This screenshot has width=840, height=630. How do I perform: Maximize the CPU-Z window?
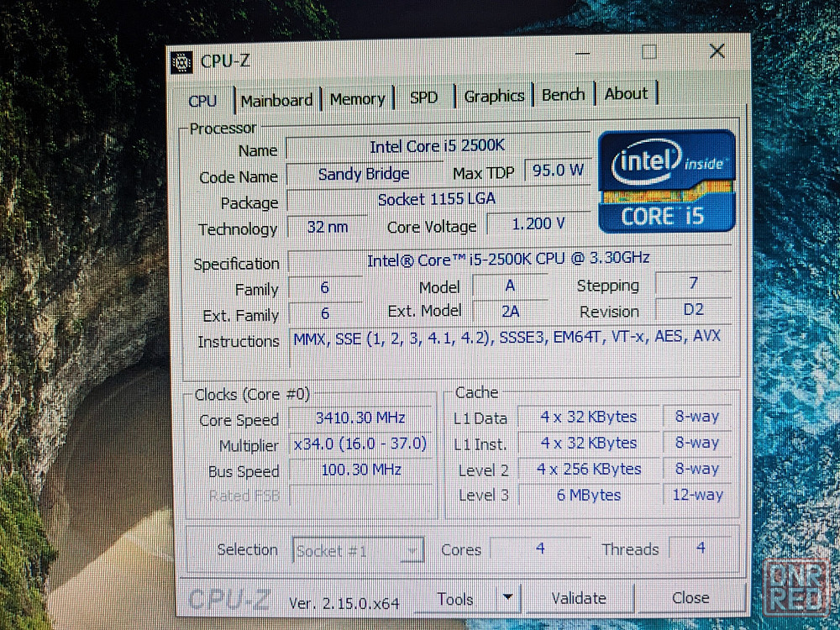pos(648,52)
